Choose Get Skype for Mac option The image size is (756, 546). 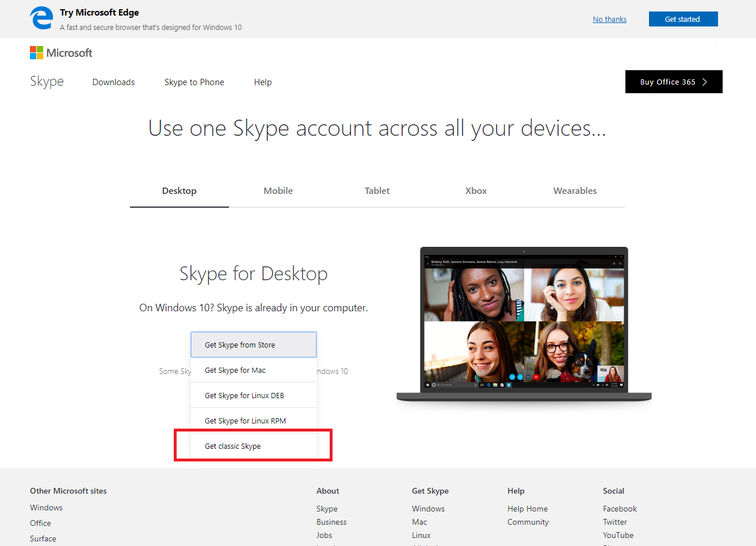pos(254,370)
